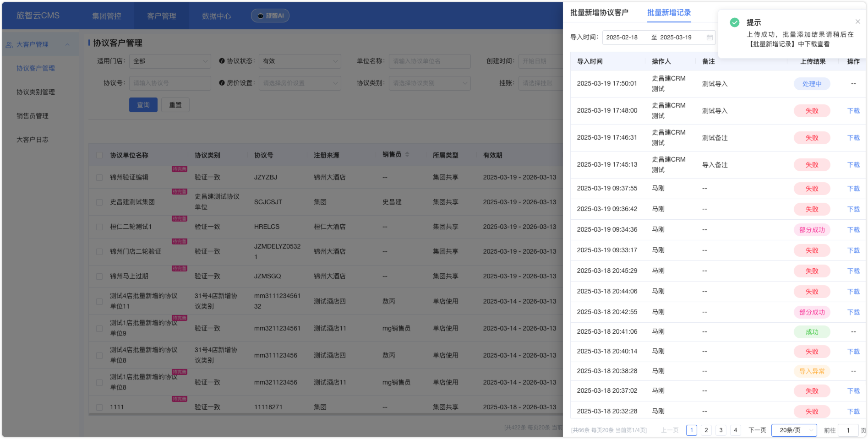Viewport: 868px width, 439px height.
Task: Click the 创建时间 start date field
Action: (x=540, y=61)
